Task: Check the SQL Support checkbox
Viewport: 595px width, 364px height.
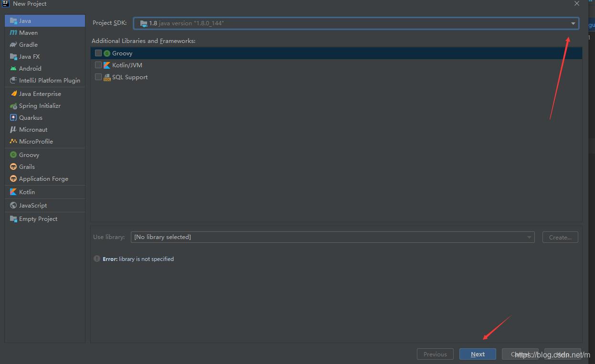Action: [x=98, y=77]
